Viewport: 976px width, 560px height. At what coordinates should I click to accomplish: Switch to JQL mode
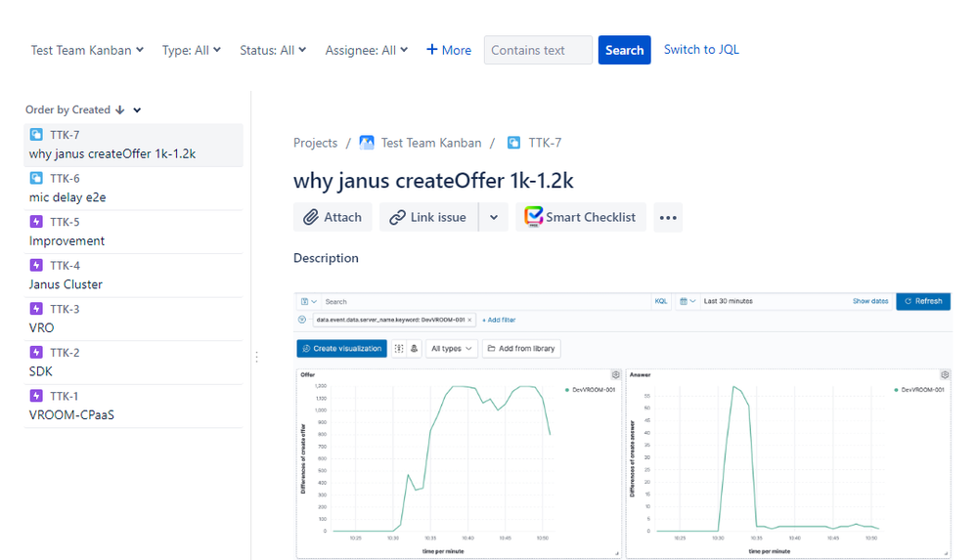[701, 49]
